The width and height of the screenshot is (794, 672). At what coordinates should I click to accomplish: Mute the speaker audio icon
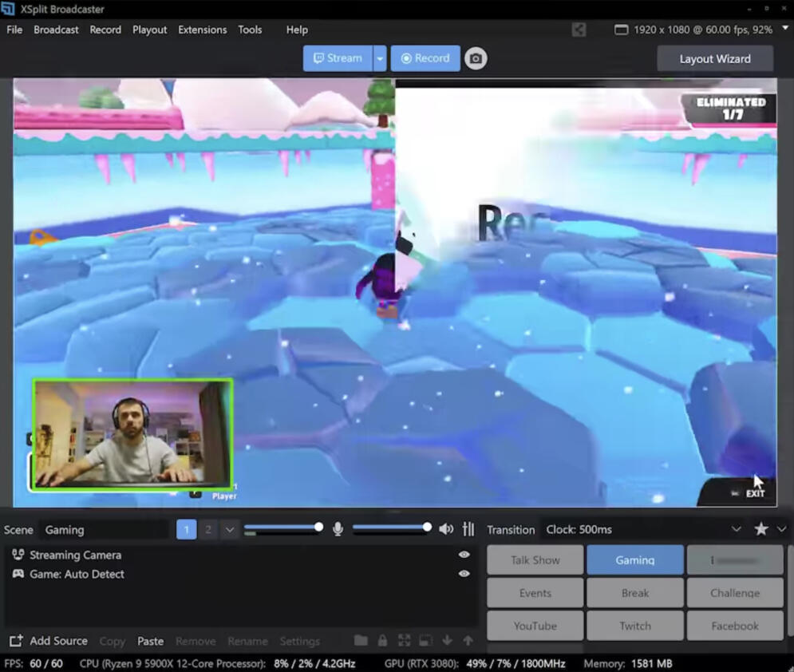[x=446, y=529]
